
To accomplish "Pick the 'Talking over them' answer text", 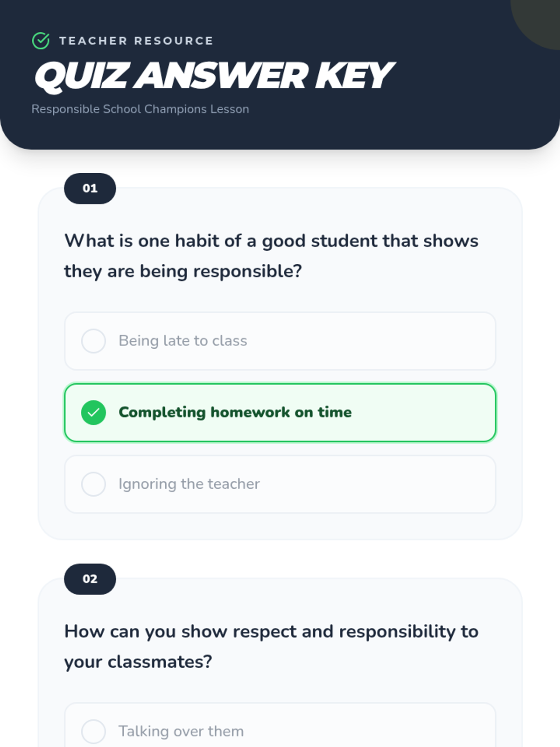I will pos(181,731).
